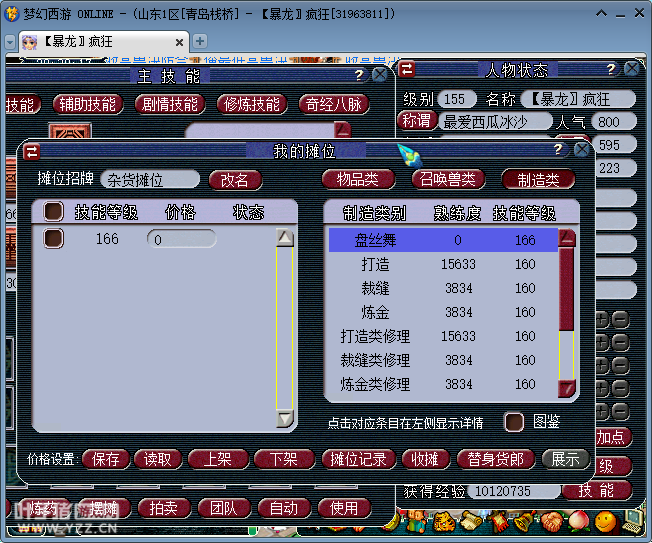Click the red flag banner icon

[498, 521]
